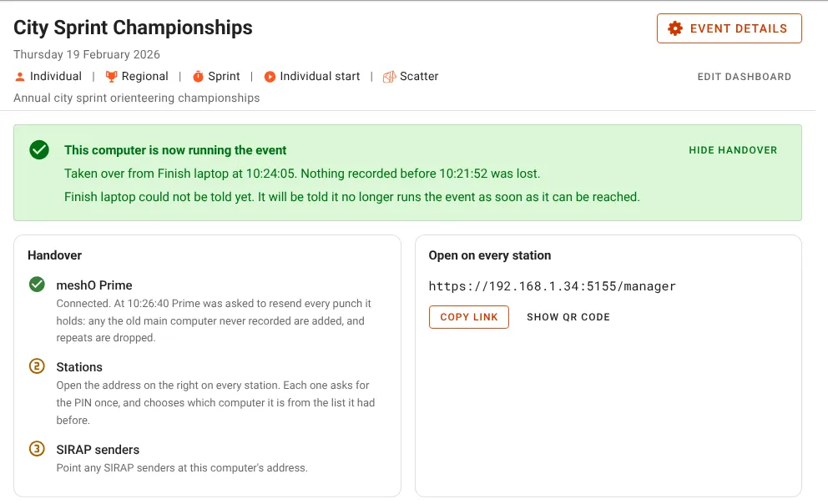828x504 pixels.
Task: Show the QR code
Action: pos(568,317)
